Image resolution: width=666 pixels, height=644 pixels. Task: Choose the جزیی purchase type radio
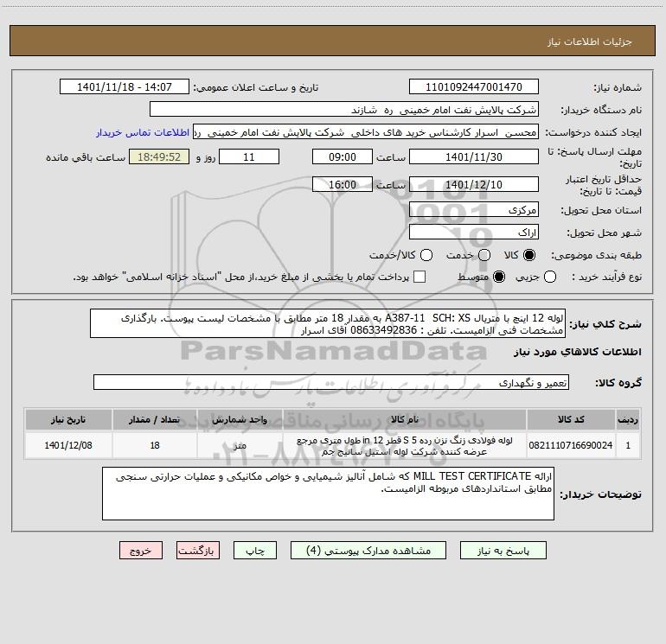(550, 277)
